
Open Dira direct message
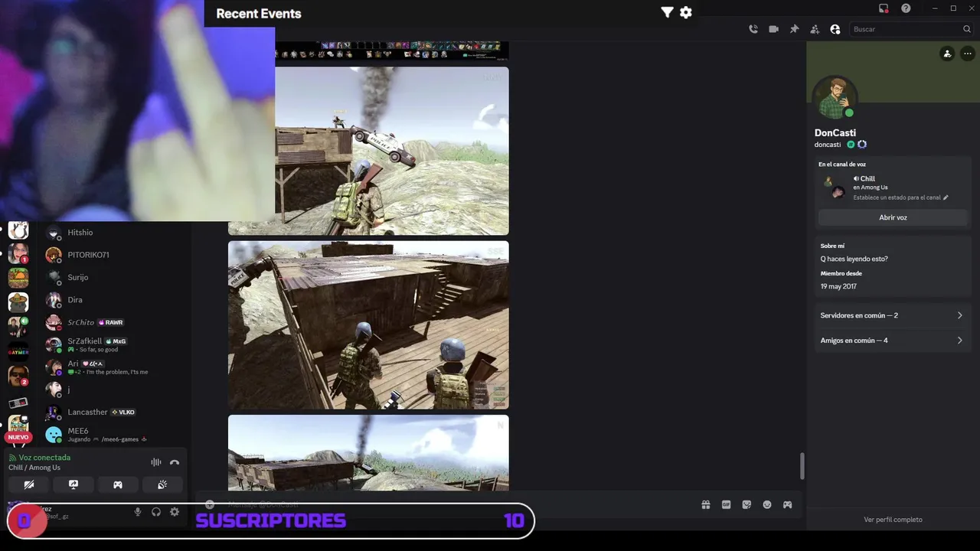[x=115, y=300]
